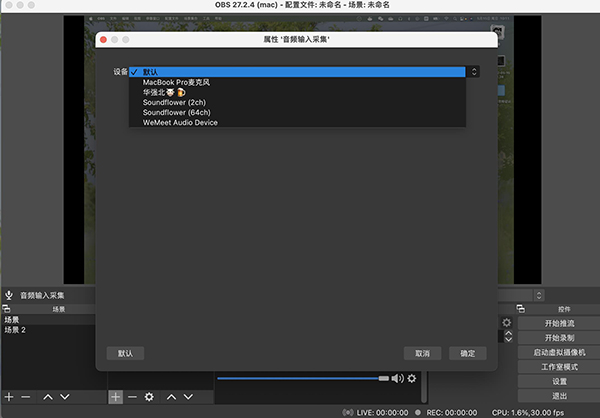600x418 pixels.
Task: Click the mixer panel vertical scrollbar
Action: (424, 387)
